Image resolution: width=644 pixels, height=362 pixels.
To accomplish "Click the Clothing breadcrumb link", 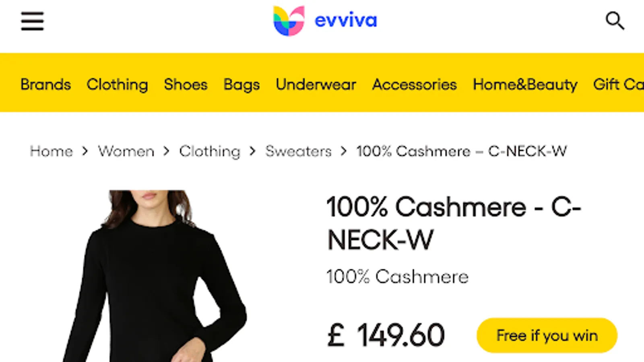I will pos(210,152).
